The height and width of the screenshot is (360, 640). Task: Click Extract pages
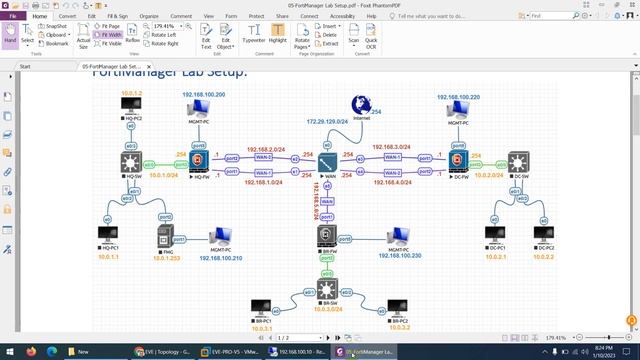[327, 43]
